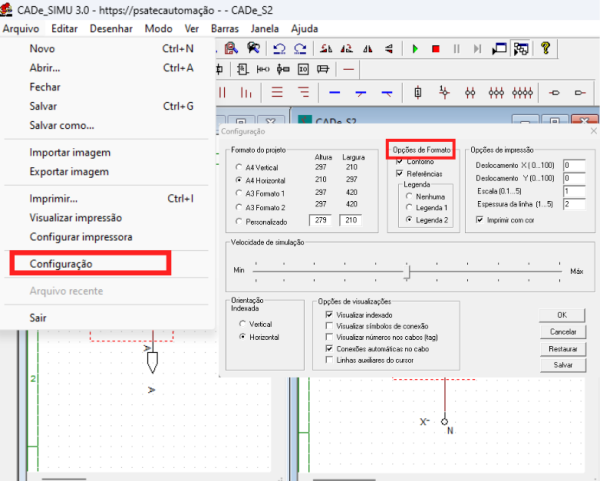This screenshot has height=481, width=600.
Task: Click the Restaurar button
Action: (x=563, y=349)
